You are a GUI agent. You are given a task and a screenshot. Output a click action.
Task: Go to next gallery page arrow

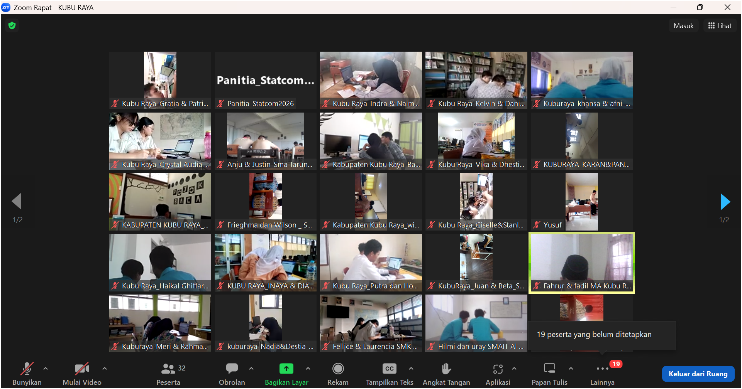click(725, 202)
